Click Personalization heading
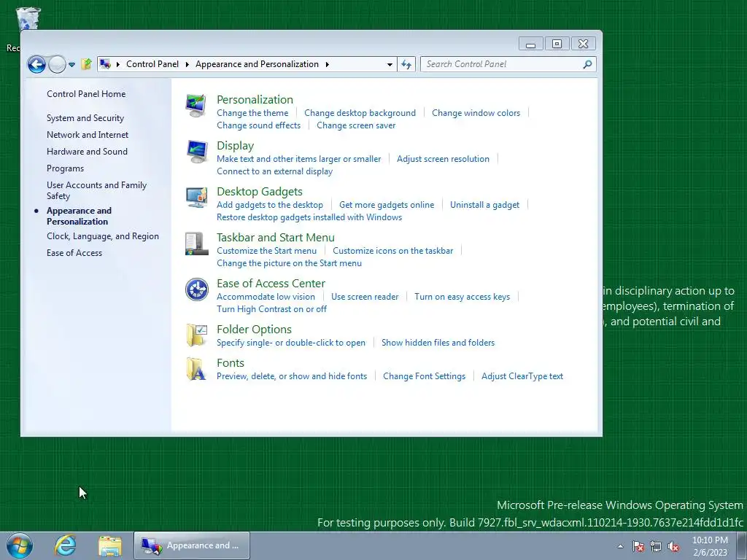This screenshot has height=560, width=747. click(255, 99)
